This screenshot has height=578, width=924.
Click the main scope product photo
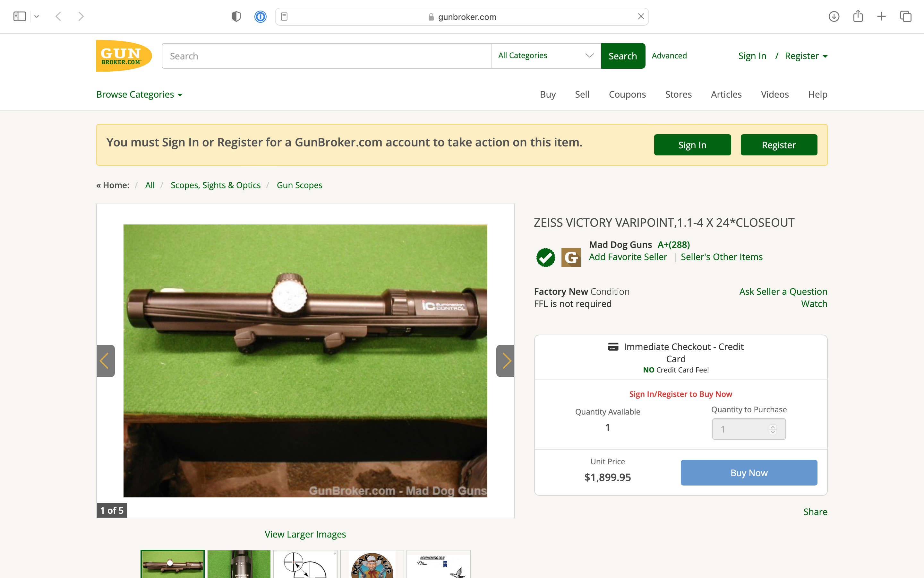pos(305,361)
